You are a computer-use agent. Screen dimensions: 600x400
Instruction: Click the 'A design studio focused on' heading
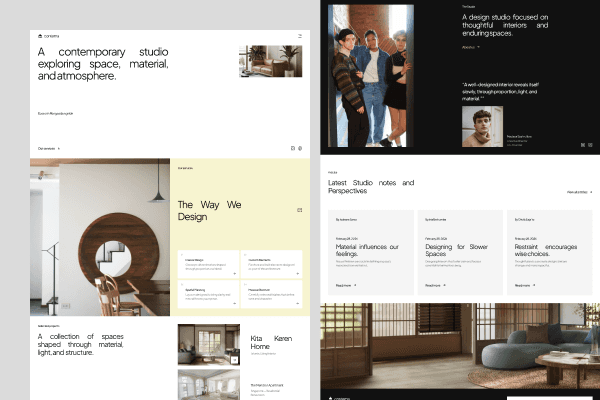505,25
